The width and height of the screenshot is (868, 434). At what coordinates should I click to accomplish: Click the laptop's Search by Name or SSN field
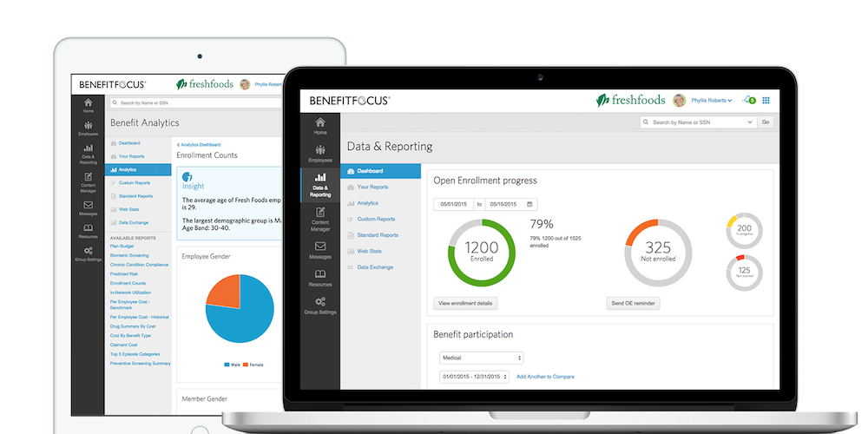(700, 122)
